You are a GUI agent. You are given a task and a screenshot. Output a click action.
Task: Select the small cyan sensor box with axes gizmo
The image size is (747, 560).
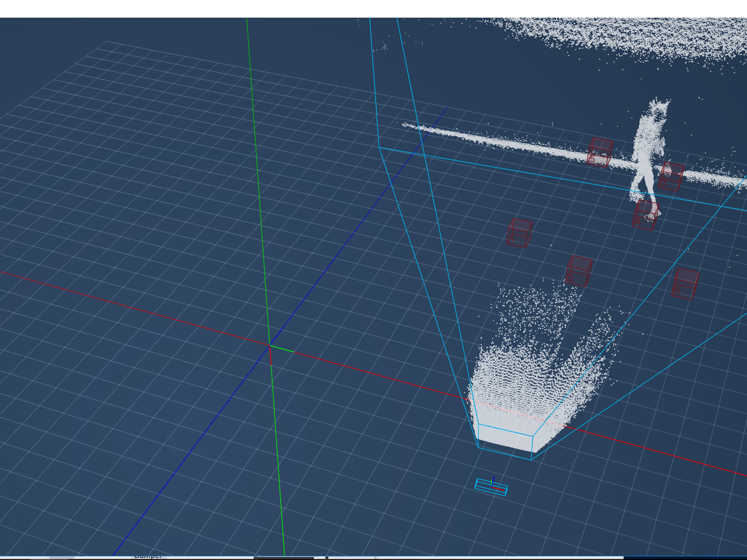point(491,487)
